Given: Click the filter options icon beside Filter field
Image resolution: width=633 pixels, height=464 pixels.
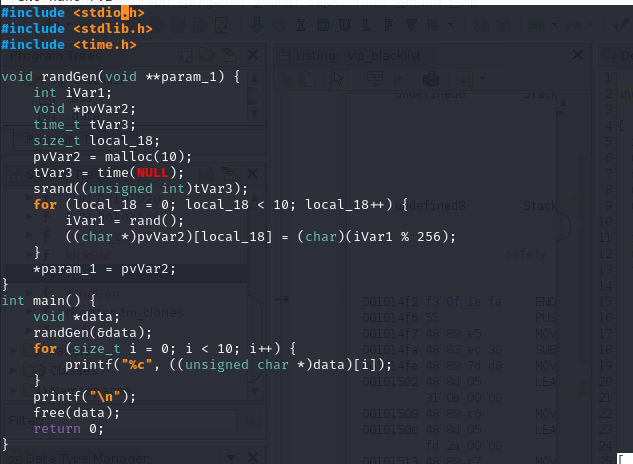Looking at the screenshot, I should [x=253, y=421].
